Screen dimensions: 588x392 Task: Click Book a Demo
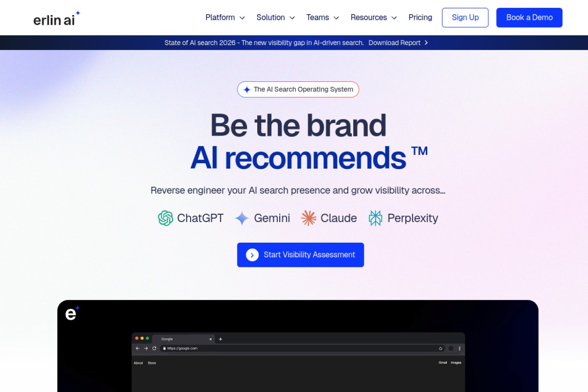coord(529,17)
